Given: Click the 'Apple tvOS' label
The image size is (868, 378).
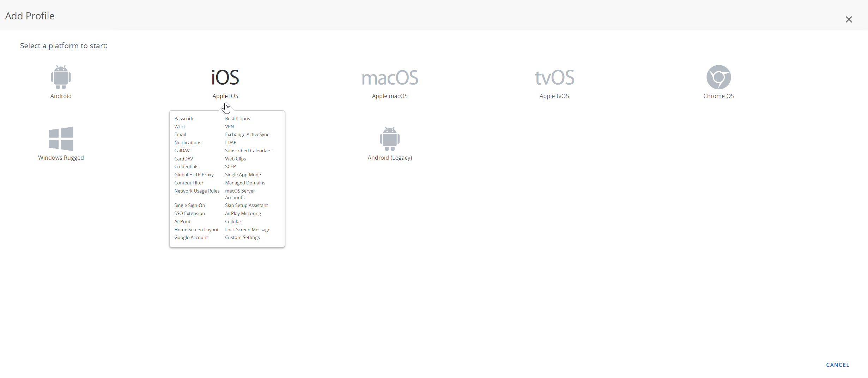Looking at the screenshot, I should tap(554, 96).
